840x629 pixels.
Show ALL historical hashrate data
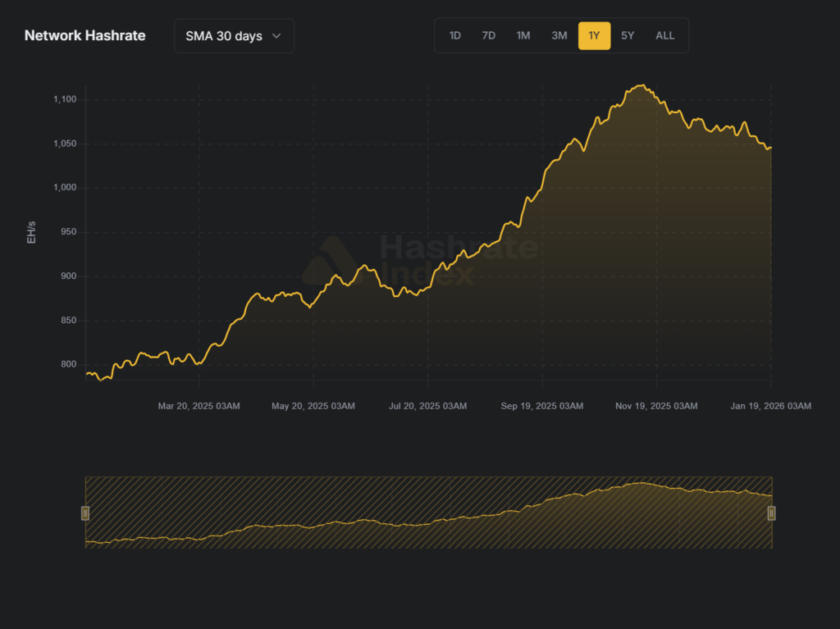[x=665, y=36]
